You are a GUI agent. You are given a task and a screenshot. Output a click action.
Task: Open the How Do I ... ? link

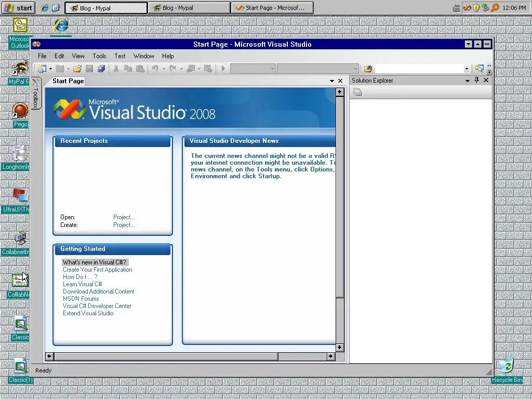(80, 277)
